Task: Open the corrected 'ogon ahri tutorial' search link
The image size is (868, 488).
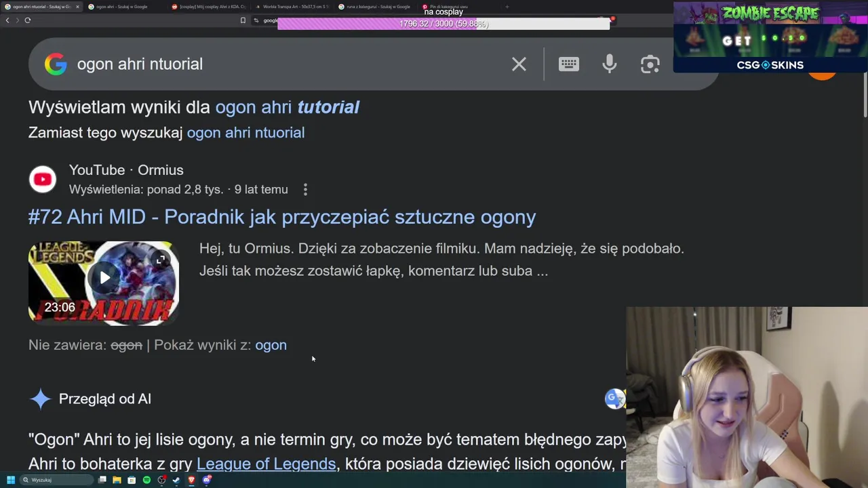Action: (287, 107)
